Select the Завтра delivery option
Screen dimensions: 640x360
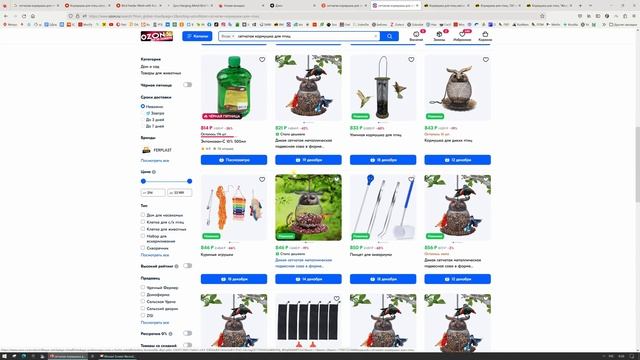click(143, 113)
